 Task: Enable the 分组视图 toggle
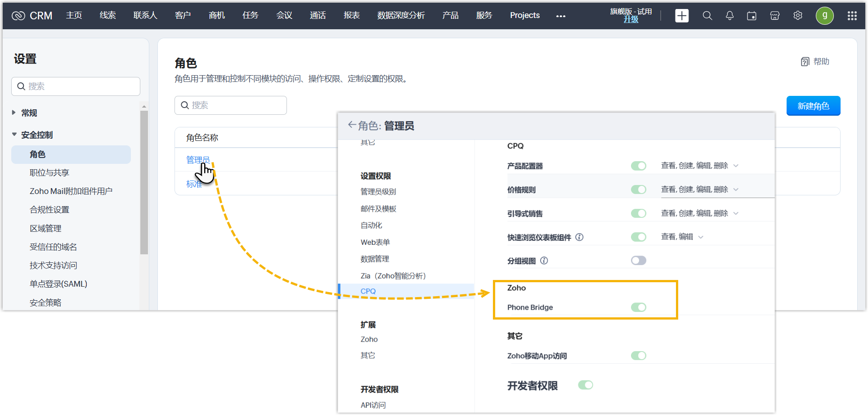click(x=638, y=261)
